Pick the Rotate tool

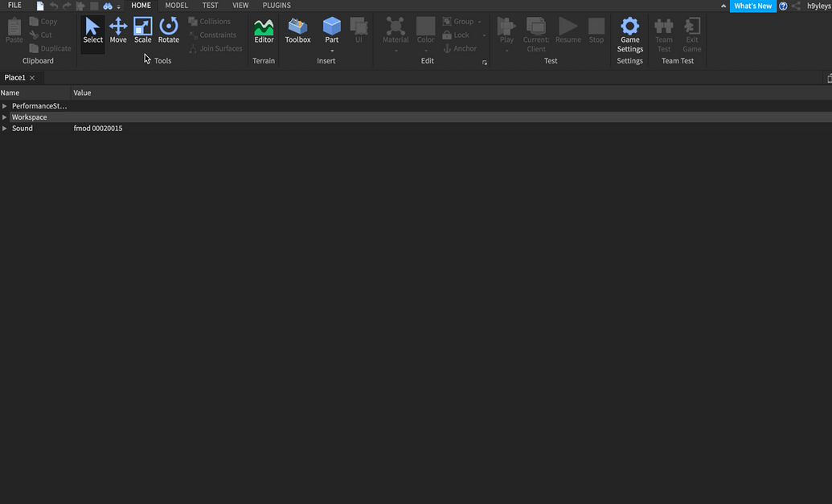click(x=168, y=31)
